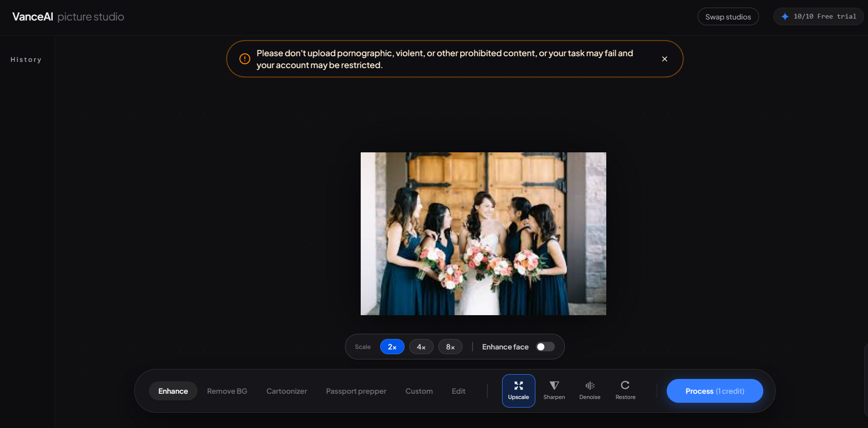Set scale to 4x
This screenshot has height=428, width=868.
pos(421,347)
